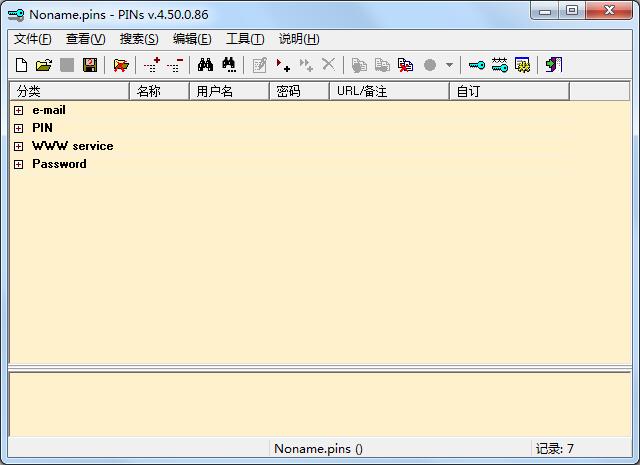Click the first grayed-out copy icon

(359, 65)
